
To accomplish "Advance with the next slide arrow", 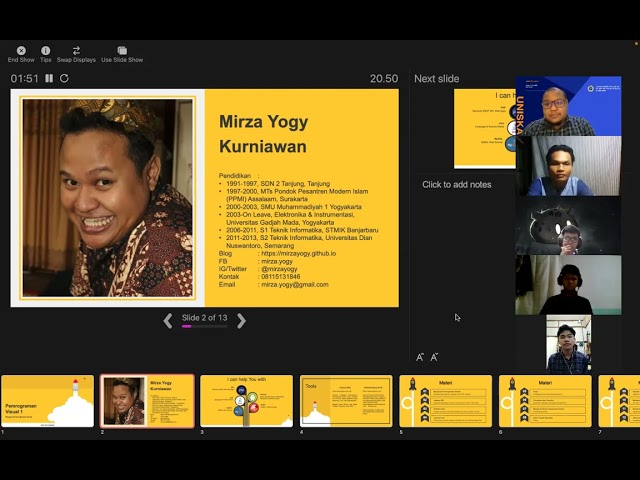I will [x=241, y=321].
